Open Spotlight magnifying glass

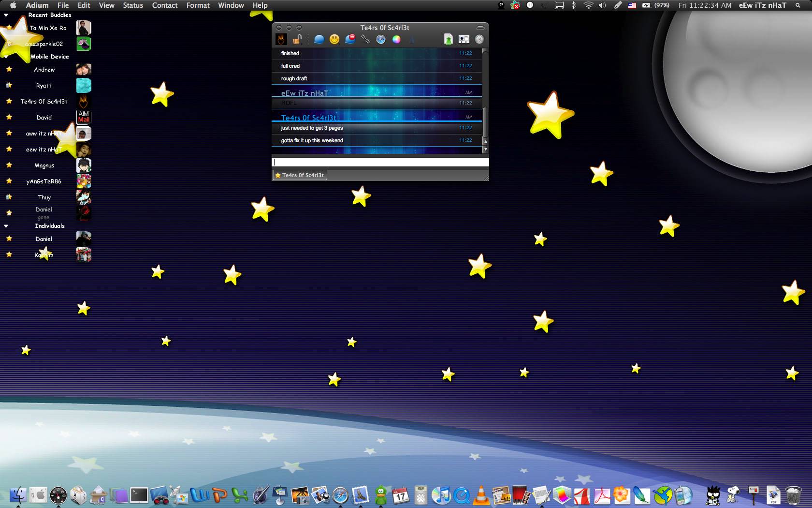(798, 5)
